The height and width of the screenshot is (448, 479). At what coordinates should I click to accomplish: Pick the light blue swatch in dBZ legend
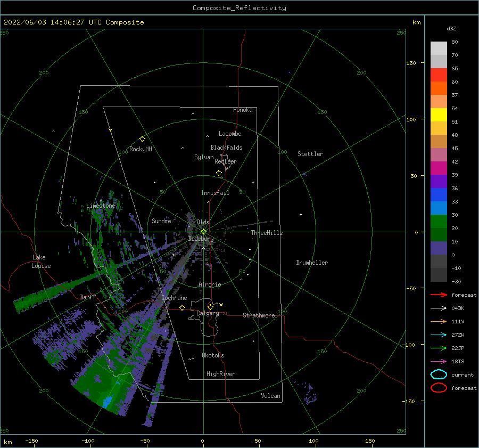[439, 208]
